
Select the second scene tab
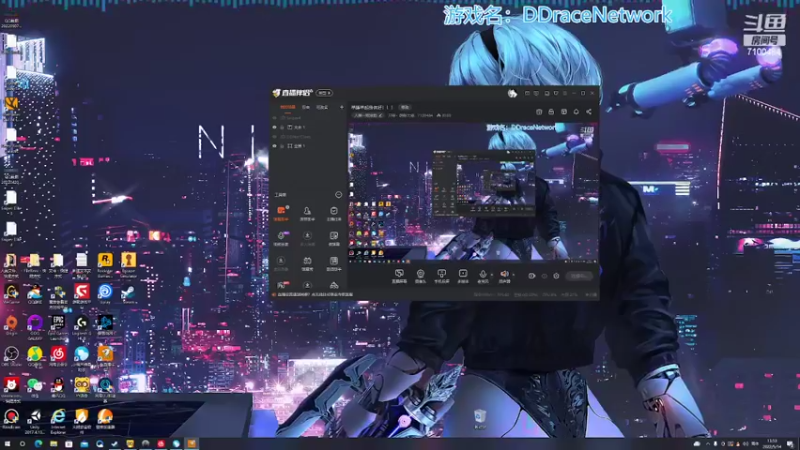[x=306, y=107]
